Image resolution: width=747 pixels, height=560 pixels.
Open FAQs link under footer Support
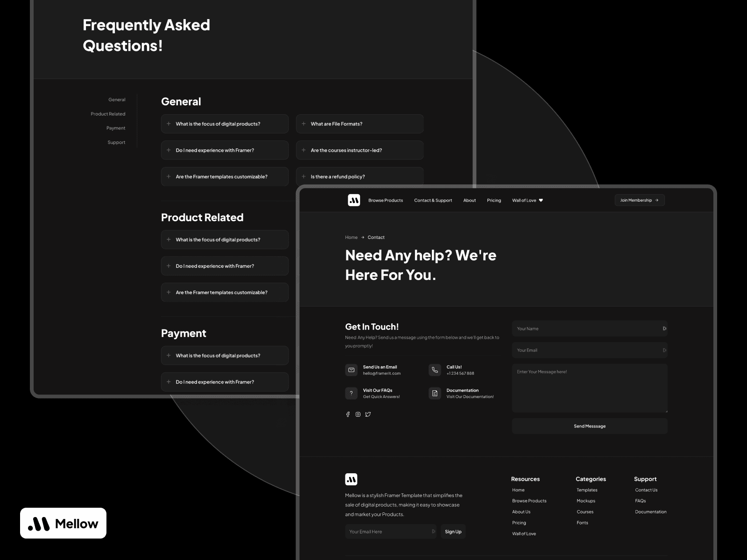coord(641,501)
